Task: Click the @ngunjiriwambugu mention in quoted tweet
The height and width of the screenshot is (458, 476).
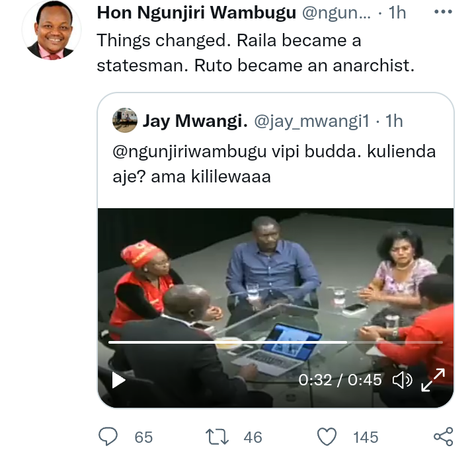Action: (x=190, y=152)
